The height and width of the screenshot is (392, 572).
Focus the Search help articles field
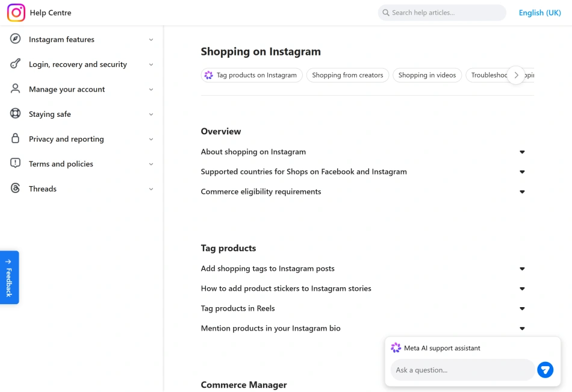[442, 13]
